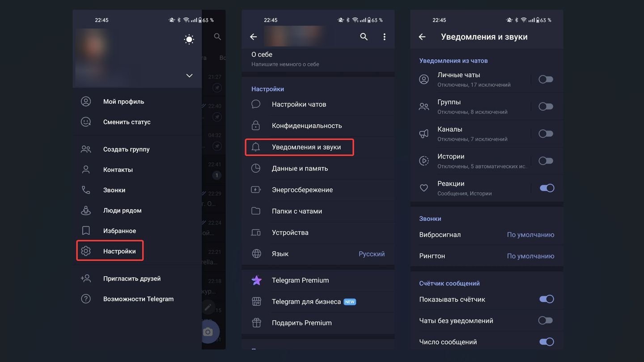Select Язык setting showing Русский
This screenshot has width=644, height=362.
(x=318, y=254)
